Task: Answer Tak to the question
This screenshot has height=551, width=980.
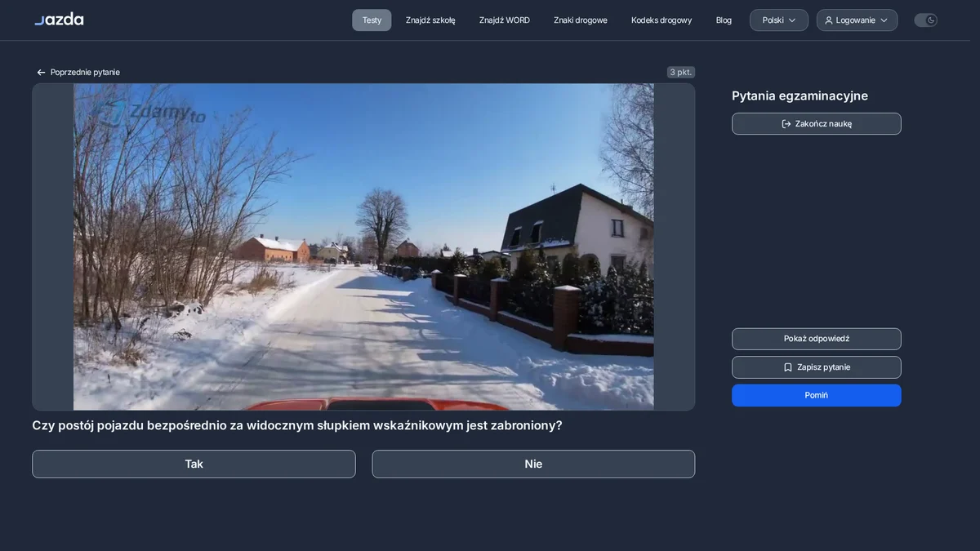Action: pyautogui.click(x=194, y=464)
